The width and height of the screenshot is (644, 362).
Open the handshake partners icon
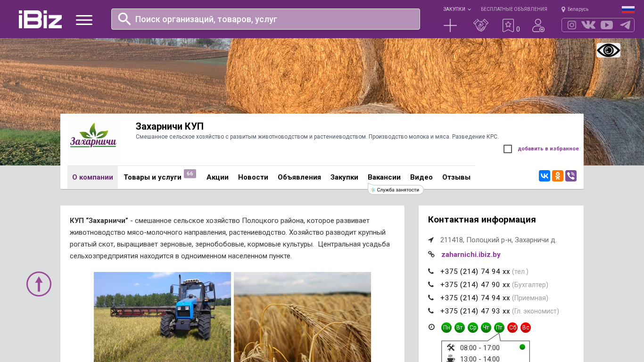[481, 25]
